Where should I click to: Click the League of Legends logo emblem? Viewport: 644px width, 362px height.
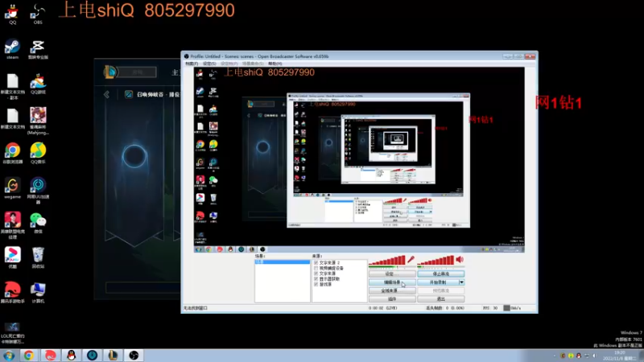coord(110,72)
